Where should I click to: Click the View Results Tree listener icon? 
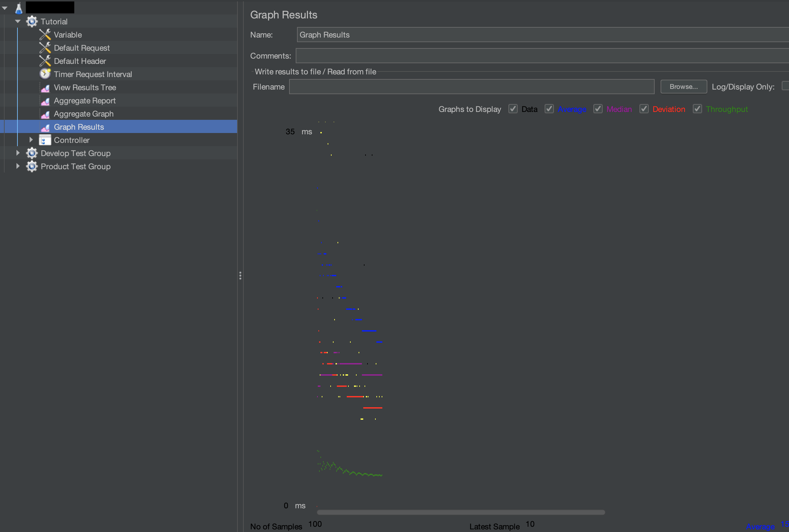coord(45,88)
